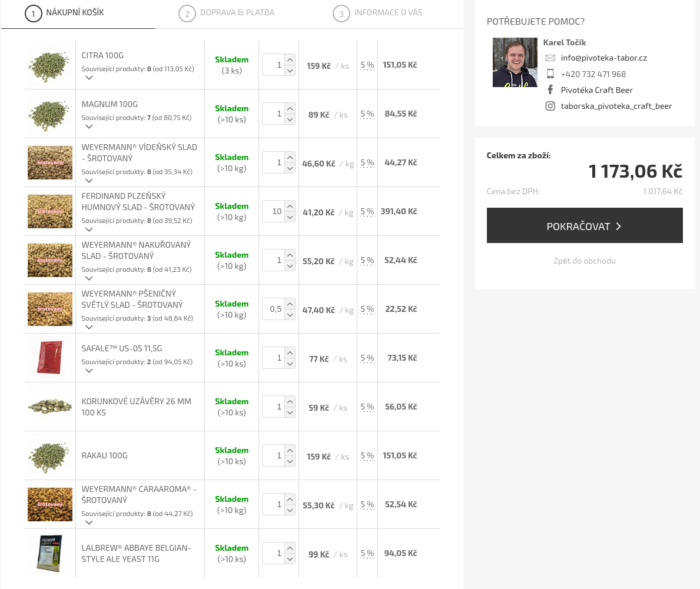The image size is (700, 589).
Task: Expand related products under Magnum 100G
Action: pyautogui.click(x=89, y=127)
